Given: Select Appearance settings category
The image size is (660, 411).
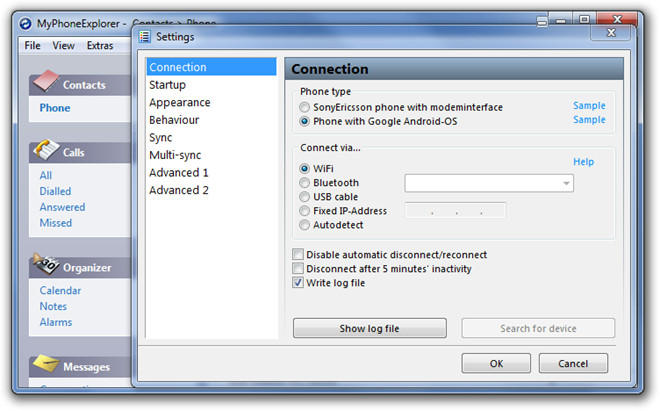Looking at the screenshot, I should click(x=211, y=102).
